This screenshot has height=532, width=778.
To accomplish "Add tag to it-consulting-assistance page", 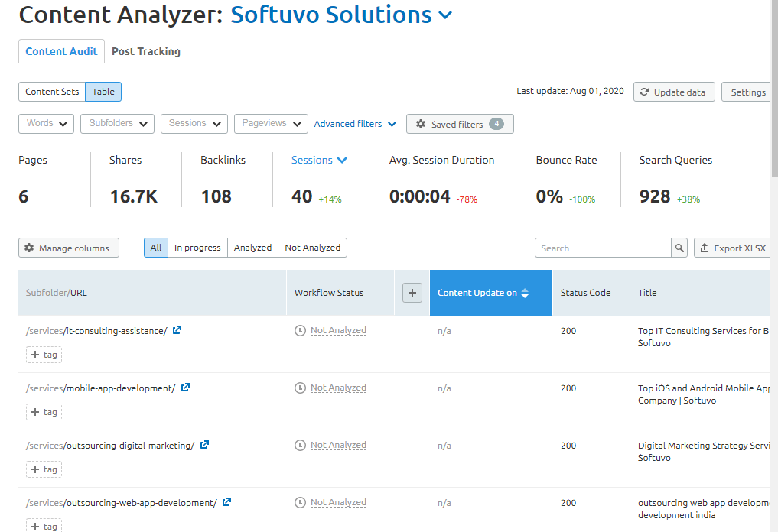I will pyautogui.click(x=44, y=355).
